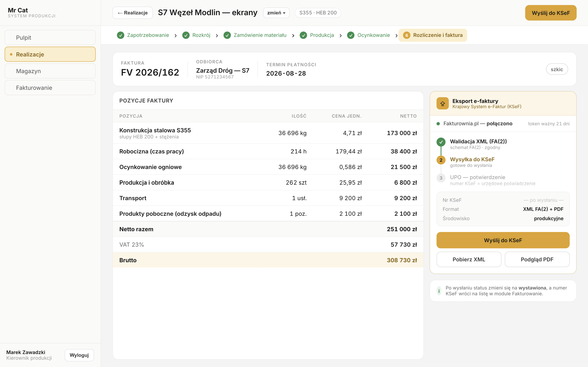Click Fakturownia.pl — połączono status

478,124
